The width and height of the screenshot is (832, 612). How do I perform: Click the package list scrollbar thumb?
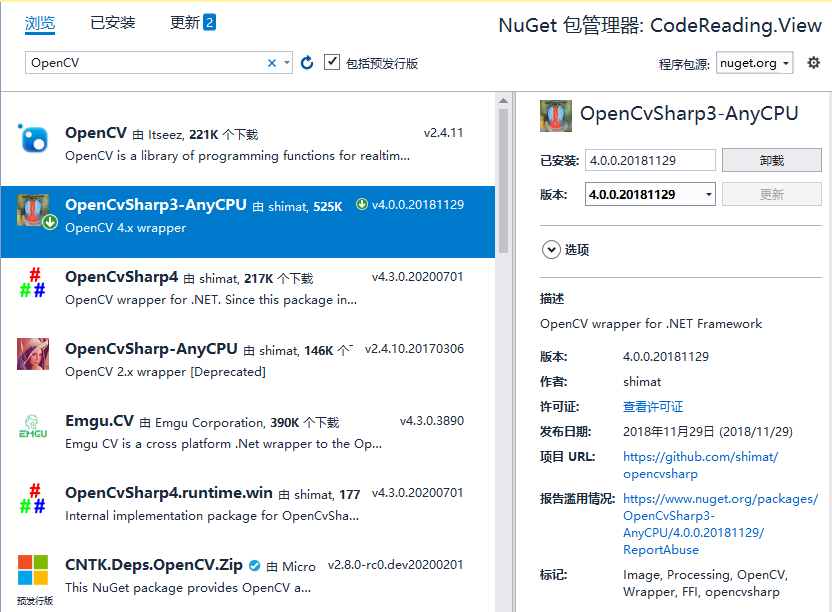point(504,180)
